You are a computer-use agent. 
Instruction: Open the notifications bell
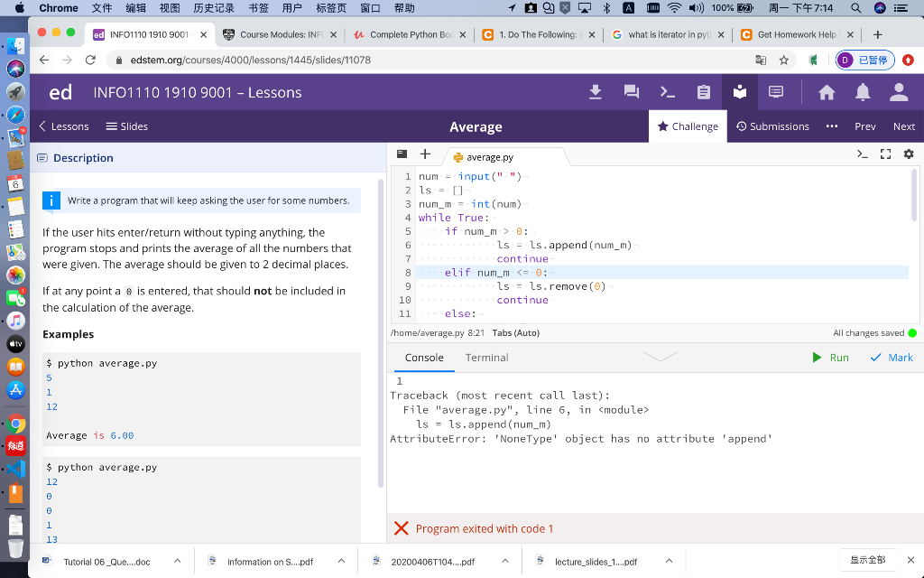[863, 92]
